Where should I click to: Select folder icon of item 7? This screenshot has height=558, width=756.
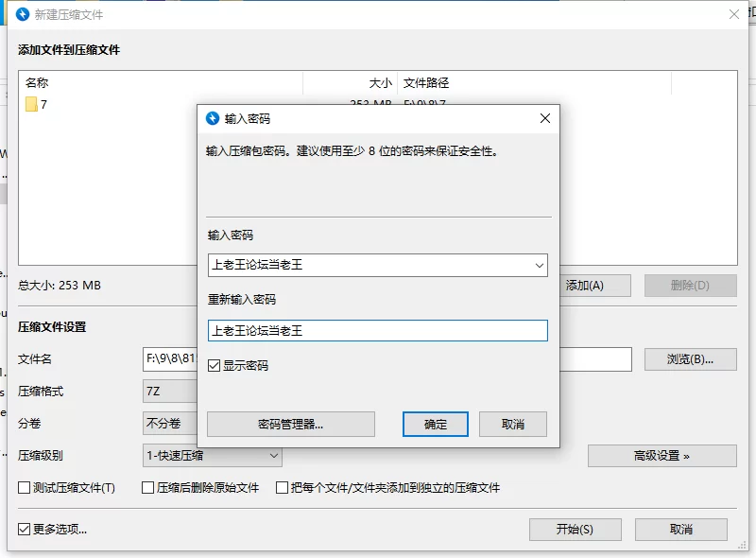tap(31, 104)
